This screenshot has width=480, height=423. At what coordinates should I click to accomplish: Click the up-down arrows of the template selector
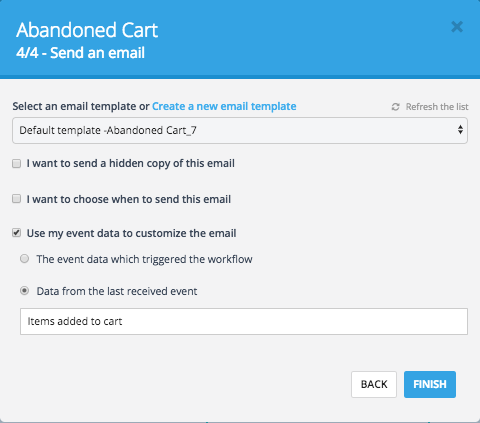[460, 130]
